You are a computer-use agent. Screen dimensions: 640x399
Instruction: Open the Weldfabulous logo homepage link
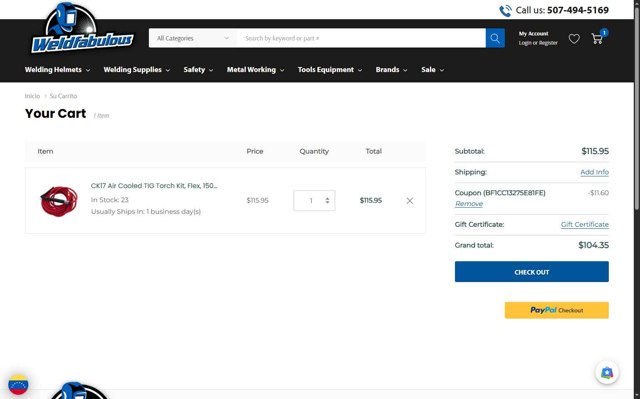(82, 28)
